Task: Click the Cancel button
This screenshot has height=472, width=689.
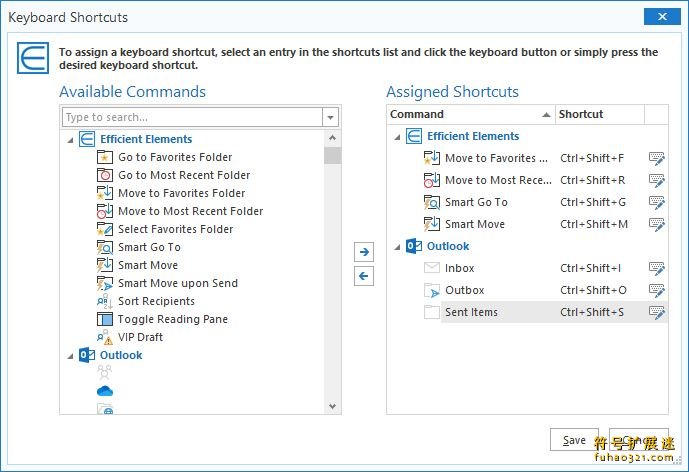Action: coord(638,440)
